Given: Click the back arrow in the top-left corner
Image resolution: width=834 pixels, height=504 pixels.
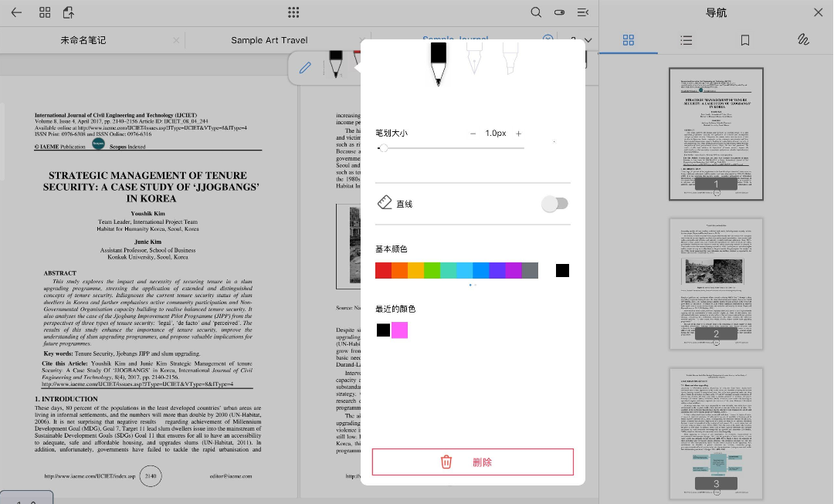Looking at the screenshot, I should 15,12.
